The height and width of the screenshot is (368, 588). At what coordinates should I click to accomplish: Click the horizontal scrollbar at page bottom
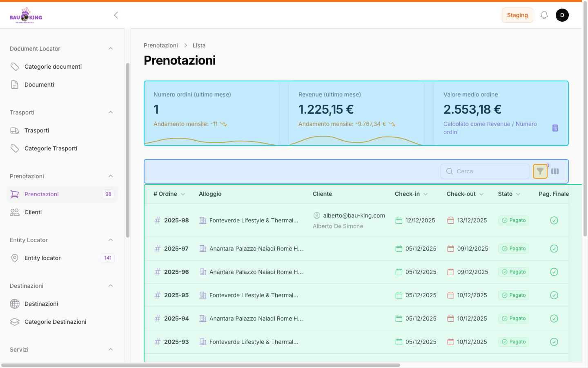(200, 365)
